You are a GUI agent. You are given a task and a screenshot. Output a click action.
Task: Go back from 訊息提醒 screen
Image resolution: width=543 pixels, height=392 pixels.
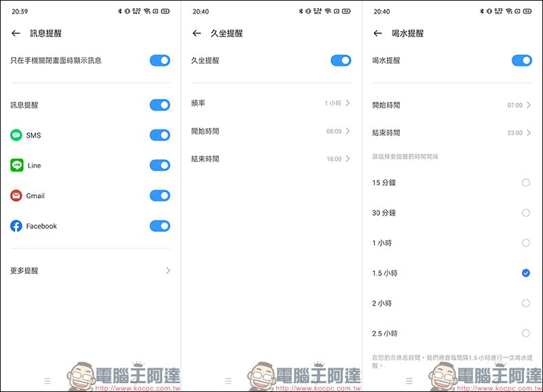(x=16, y=33)
